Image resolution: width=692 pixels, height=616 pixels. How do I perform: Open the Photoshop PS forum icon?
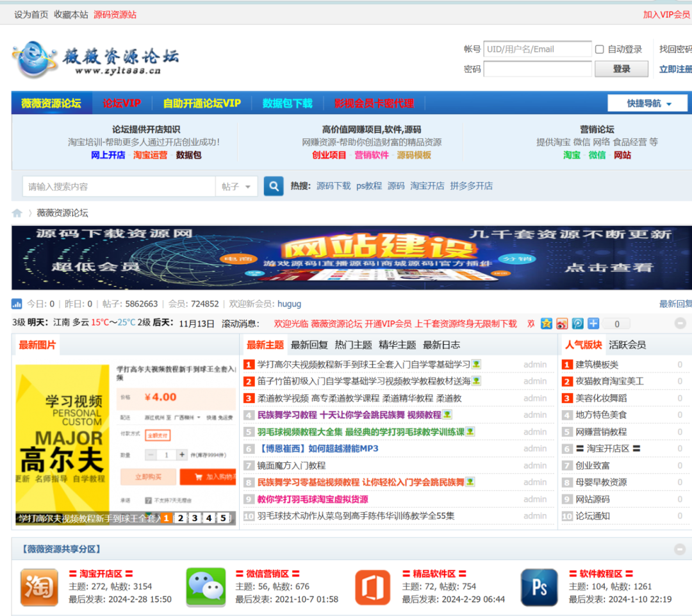click(x=539, y=587)
